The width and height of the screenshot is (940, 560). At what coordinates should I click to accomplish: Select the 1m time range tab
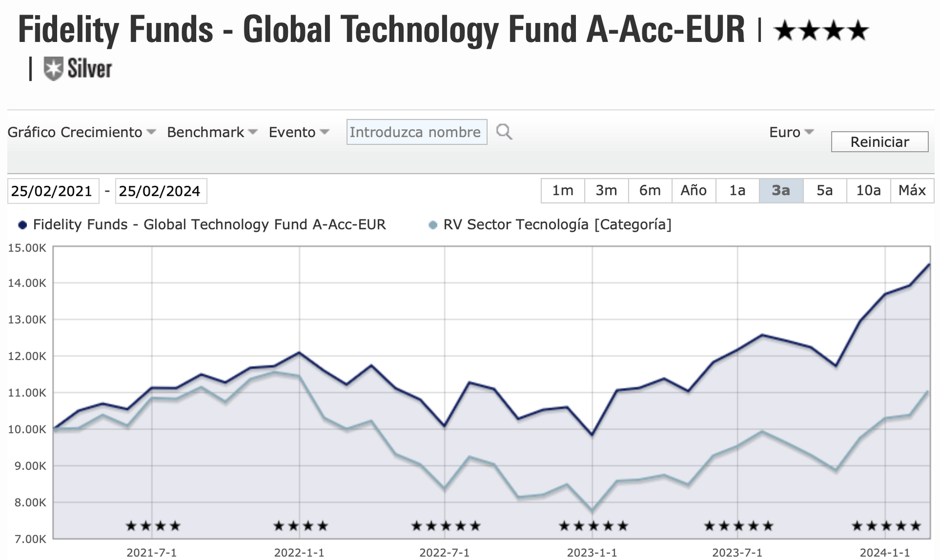pyautogui.click(x=562, y=190)
